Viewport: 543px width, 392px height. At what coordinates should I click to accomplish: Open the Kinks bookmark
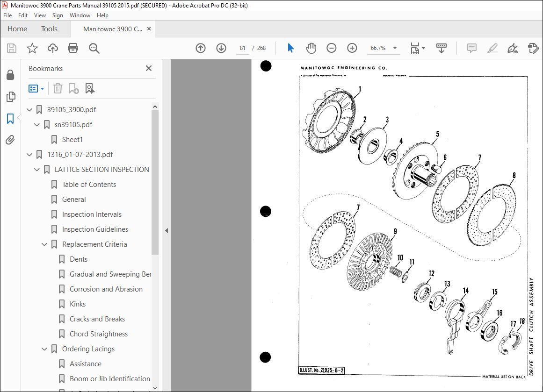(78, 304)
